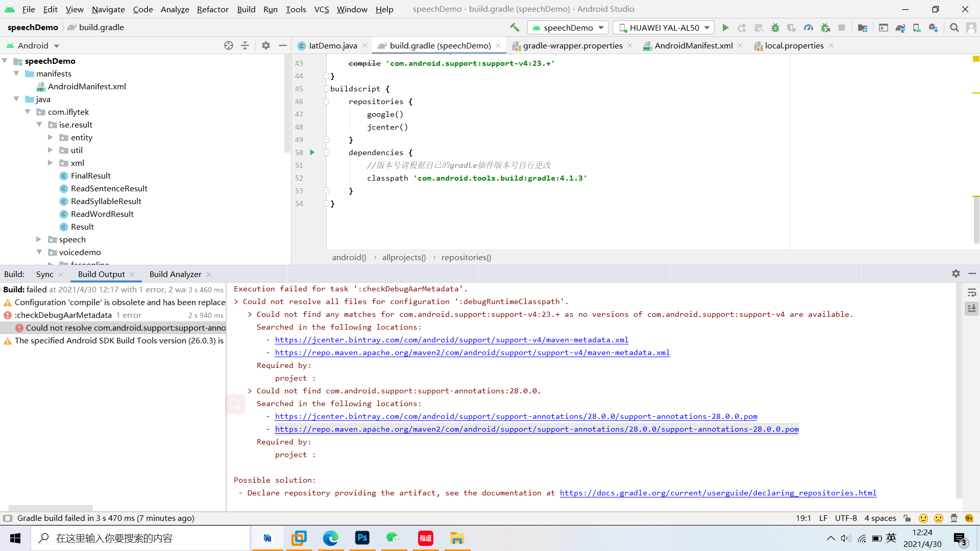Click the sad smiley feedback icon

(939, 518)
